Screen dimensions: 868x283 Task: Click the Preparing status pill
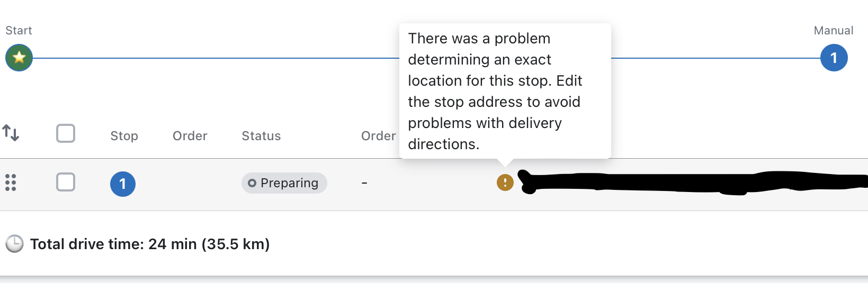(284, 183)
